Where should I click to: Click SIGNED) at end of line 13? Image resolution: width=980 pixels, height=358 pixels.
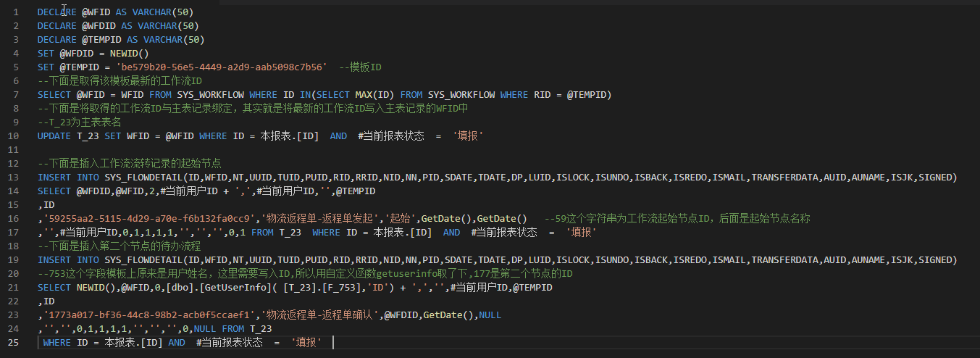[938, 178]
